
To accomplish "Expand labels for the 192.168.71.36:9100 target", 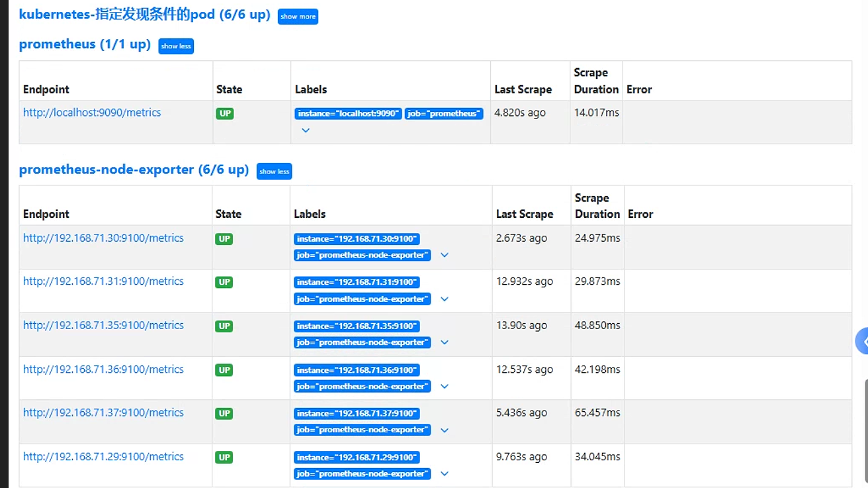I will click(445, 386).
